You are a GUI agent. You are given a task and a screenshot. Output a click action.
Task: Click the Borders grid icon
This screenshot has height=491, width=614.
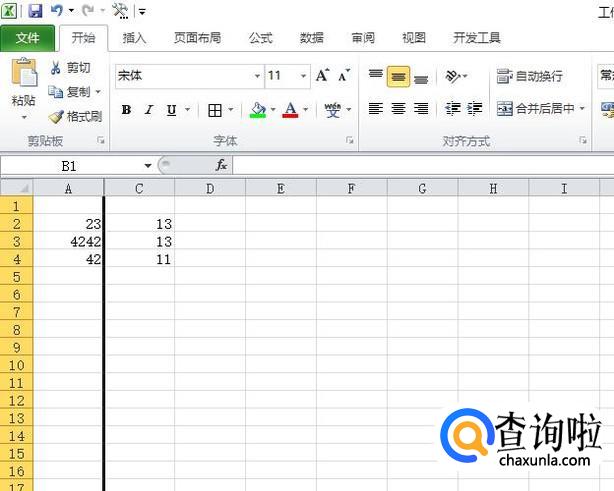215,110
